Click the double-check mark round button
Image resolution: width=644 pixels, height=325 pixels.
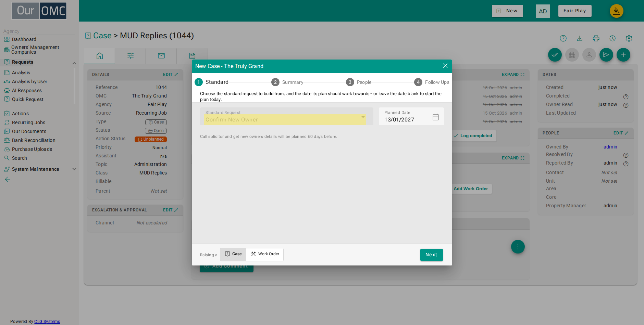click(x=555, y=55)
